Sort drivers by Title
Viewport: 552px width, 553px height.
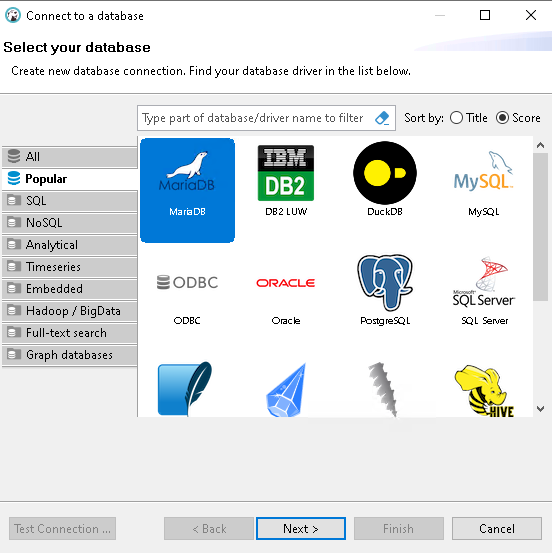(x=469, y=118)
